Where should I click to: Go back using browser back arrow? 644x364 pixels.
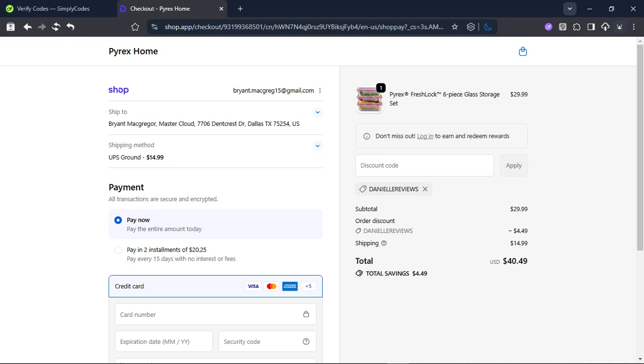(x=27, y=27)
